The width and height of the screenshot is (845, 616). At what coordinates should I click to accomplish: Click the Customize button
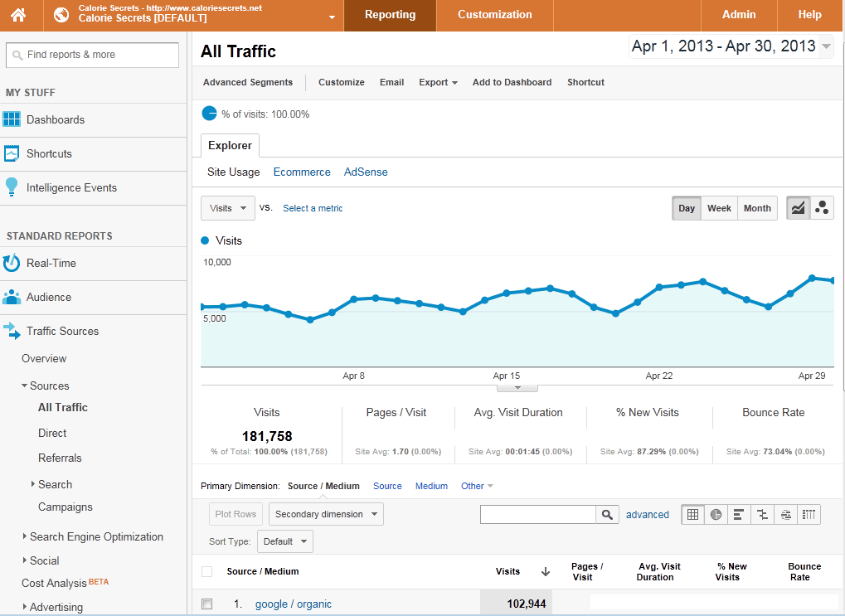pos(341,82)
